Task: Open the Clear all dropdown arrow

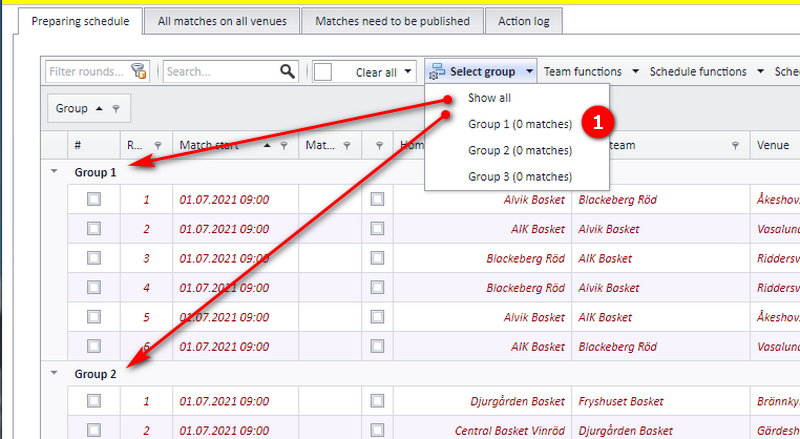Action: point(408,71)
